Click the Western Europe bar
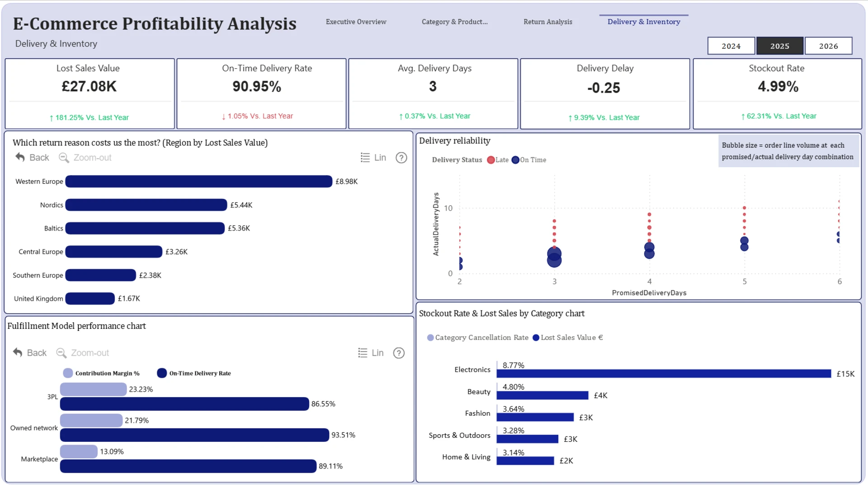 (199, 181)
